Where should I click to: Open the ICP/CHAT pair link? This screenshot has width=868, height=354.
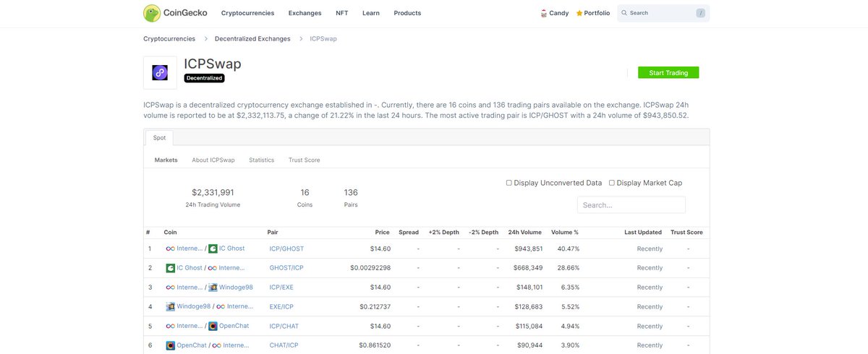coord(284,327)
